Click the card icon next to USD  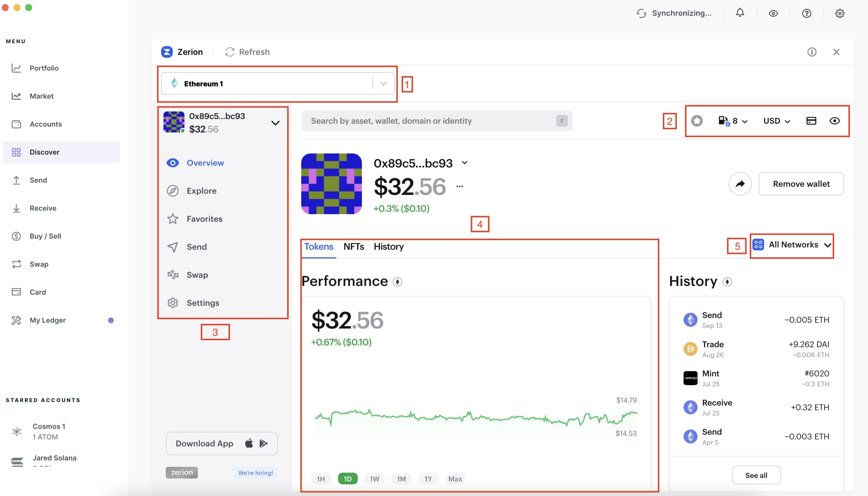(x=811, y=121)
